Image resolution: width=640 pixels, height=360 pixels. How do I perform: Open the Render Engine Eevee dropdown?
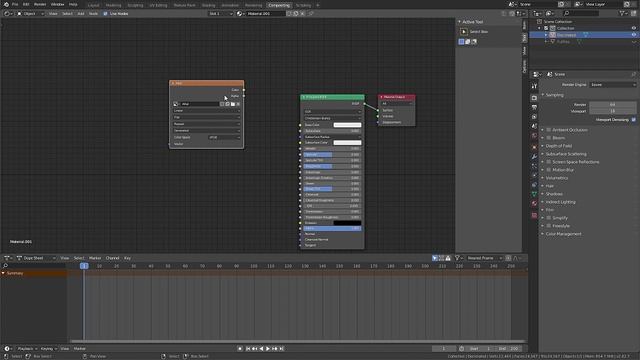click(x=613, y=84)
